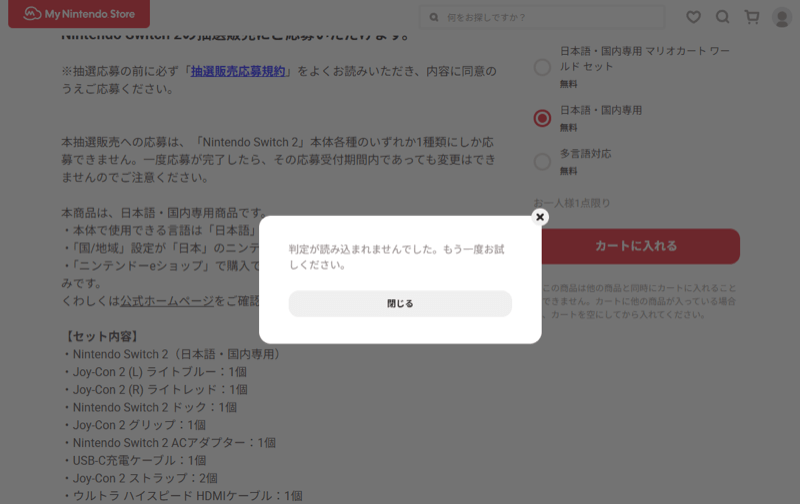Click the dialog error message text

396,257
